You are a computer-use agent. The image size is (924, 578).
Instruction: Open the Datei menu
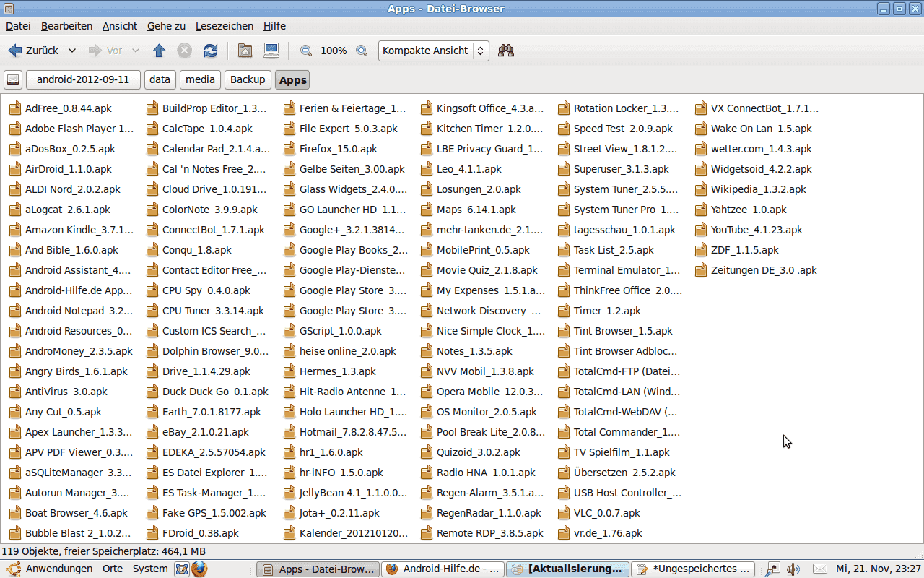click(x=18, y=26)
